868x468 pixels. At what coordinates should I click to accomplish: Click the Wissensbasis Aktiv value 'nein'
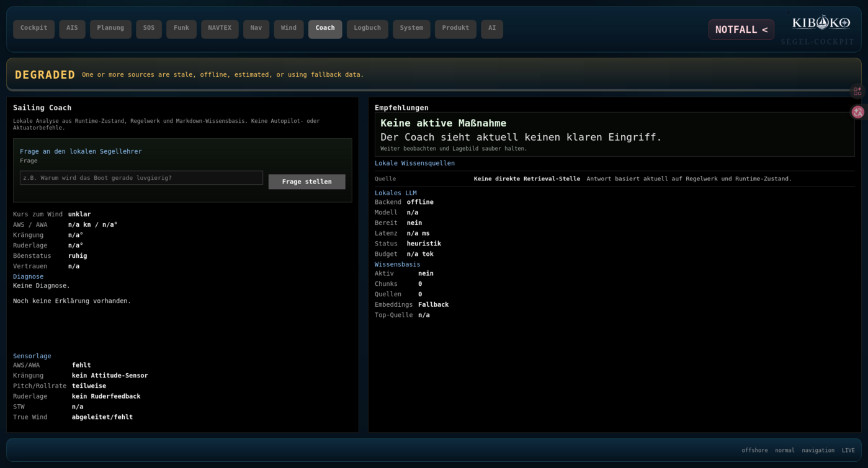pyautogui.click(x=426, y=273)
